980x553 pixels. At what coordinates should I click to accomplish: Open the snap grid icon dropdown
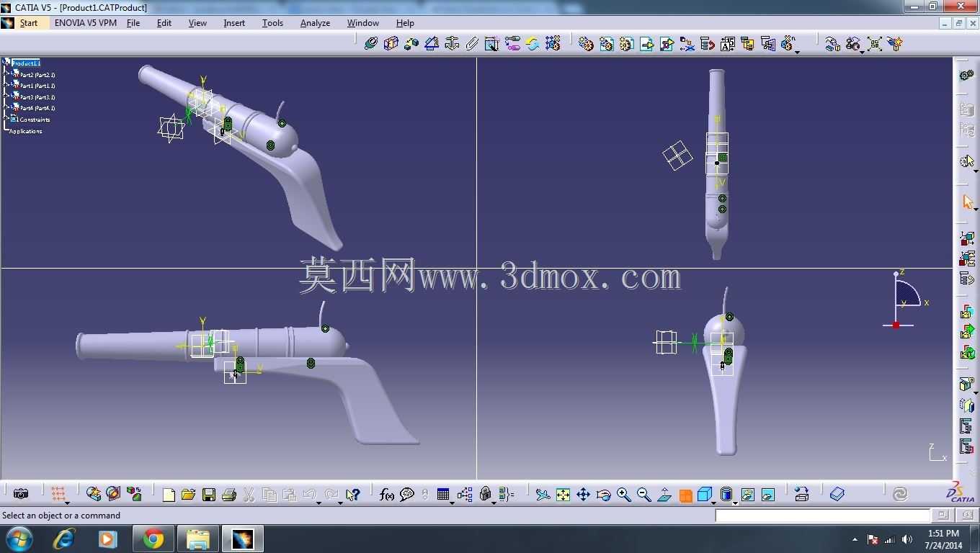pyautogui.click(x=68, y=503)
